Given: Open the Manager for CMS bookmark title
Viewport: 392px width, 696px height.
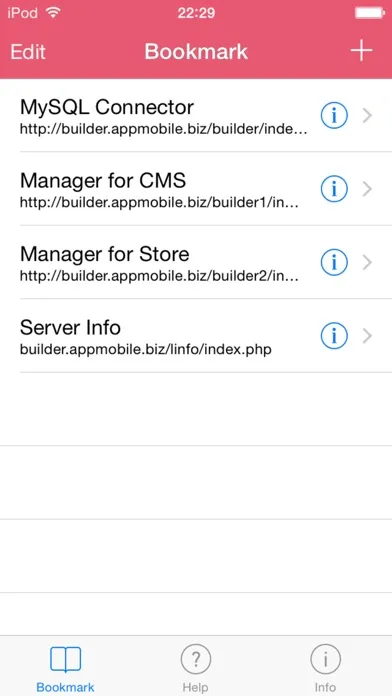Looking at the screenshot, I should click(103, 181).
